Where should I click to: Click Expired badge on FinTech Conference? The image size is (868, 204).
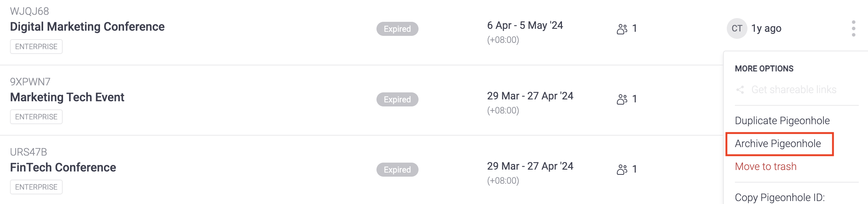pyautogui.click(x=397, y=170)
